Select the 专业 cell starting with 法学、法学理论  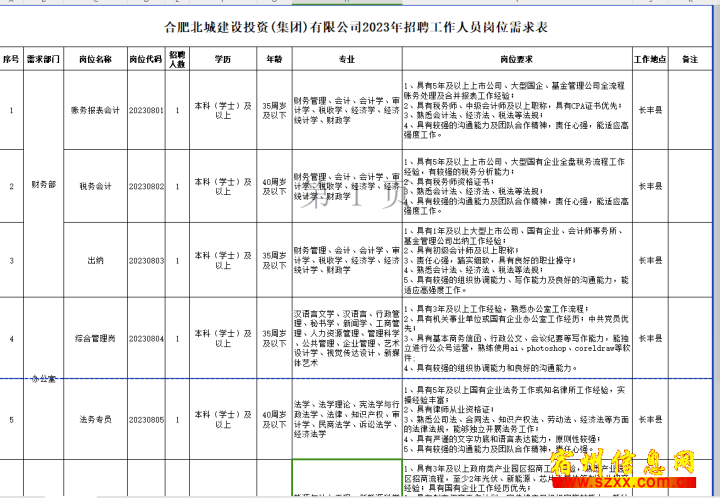point(347,420)
